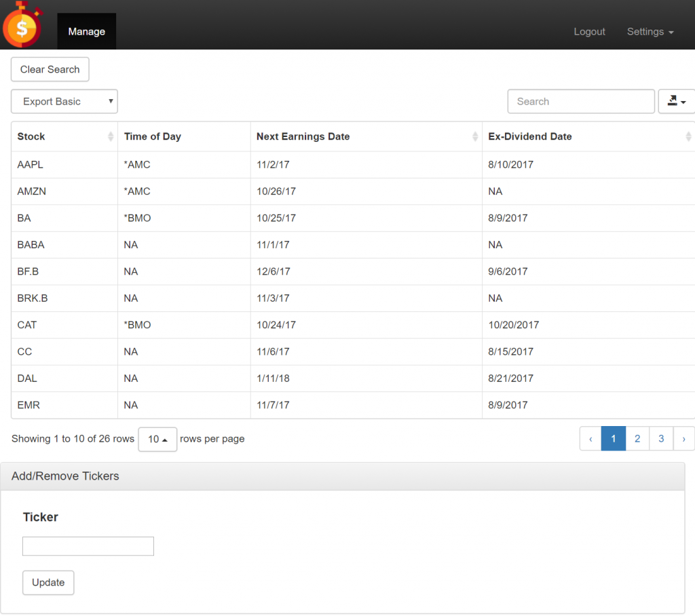Viewport: 695px width, 616px height.
Task: Open the export data icon dropdown
Action: pos(677,102)
